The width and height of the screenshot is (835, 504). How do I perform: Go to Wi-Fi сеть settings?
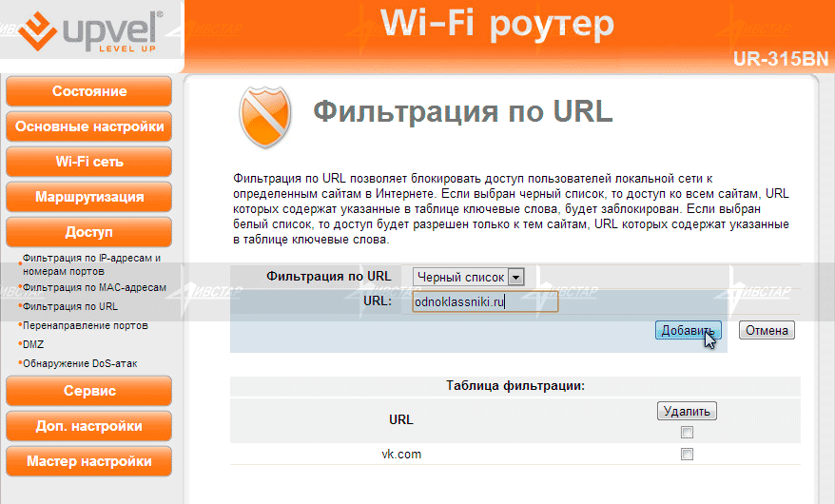pos(88,162)
